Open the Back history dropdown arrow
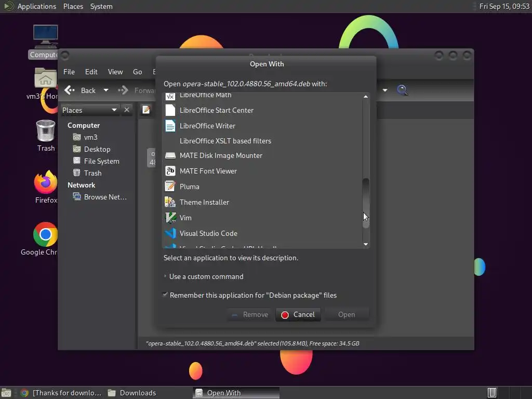The height and width of the screenshot is (399, 532). click(106, 90)
